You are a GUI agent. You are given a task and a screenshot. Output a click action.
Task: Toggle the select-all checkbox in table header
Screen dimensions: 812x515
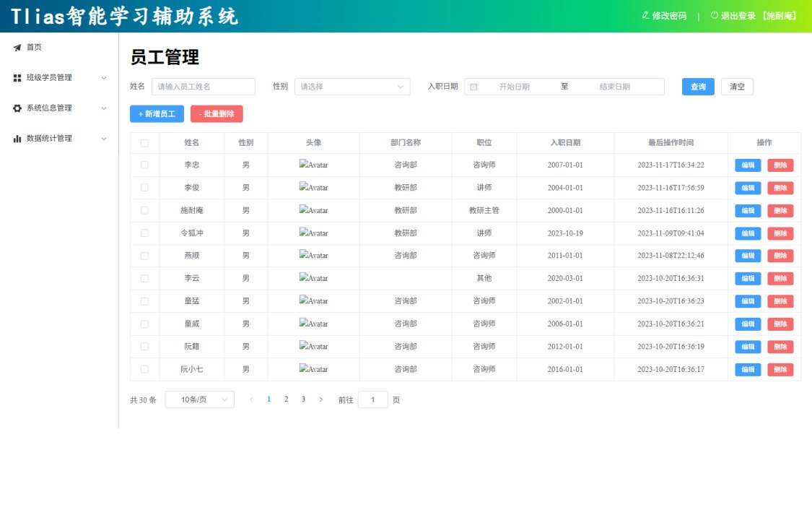(144, 143)
